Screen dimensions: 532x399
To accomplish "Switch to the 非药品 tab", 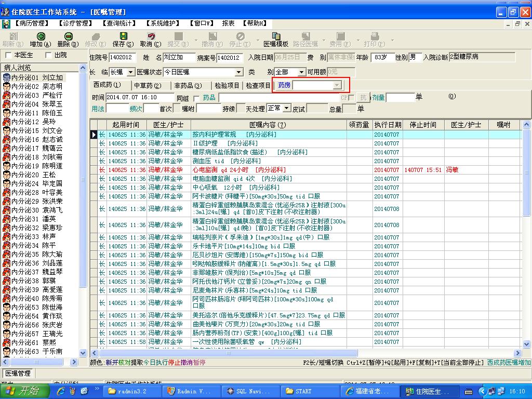I will click(x=188, y=86).
